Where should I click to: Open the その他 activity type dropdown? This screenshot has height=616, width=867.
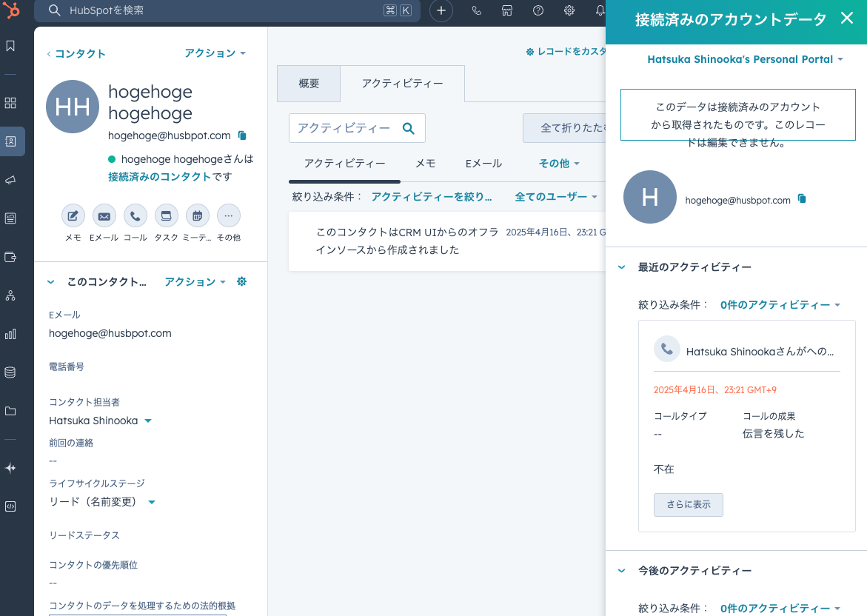click(x=559, y=164)
